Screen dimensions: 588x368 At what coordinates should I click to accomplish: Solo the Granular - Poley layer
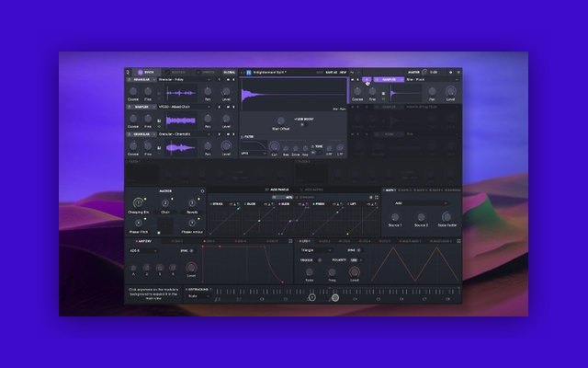click(233, 80)
